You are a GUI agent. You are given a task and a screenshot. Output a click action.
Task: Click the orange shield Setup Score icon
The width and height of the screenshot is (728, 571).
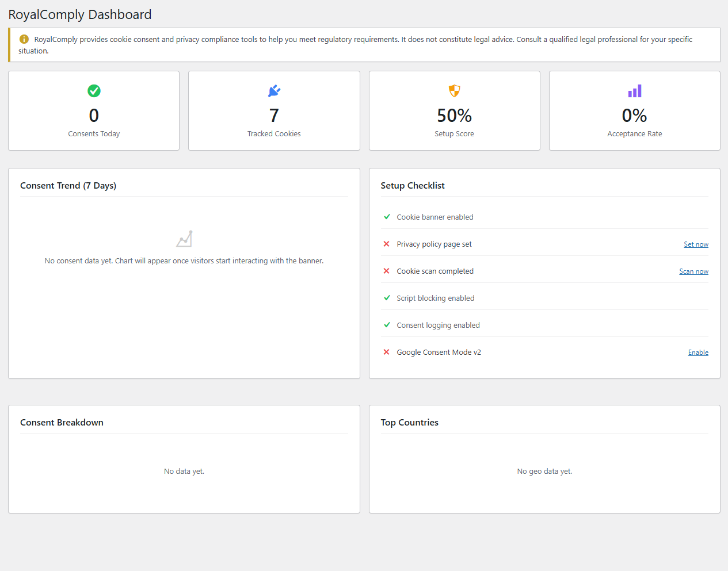455,91
